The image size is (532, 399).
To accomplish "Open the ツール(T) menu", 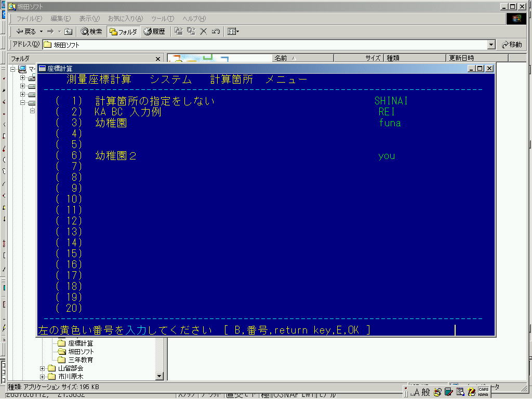I will click(x=163, y=18).
